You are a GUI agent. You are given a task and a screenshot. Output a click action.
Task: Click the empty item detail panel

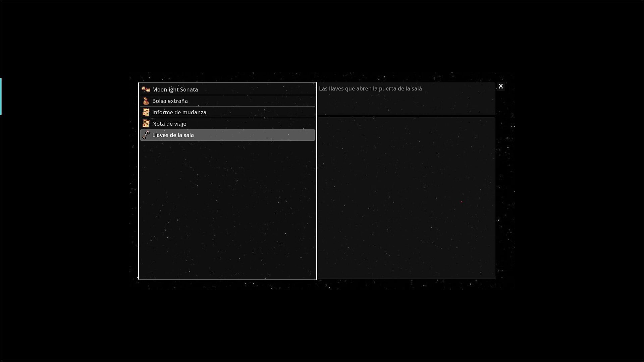(x=406, y=198)
